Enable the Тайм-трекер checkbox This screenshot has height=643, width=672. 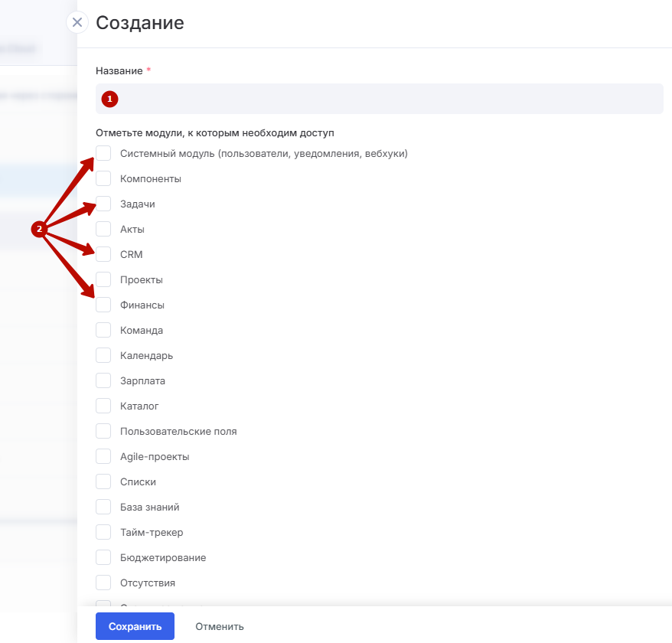point(103,532)
